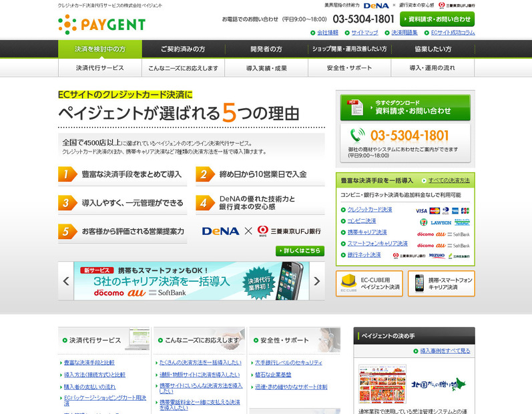Image resolution: width=532 pixels, height=414 pixels.
Task: Click header 資料請求・お問い合わせ green button
Action: click(x=437, y=19)
